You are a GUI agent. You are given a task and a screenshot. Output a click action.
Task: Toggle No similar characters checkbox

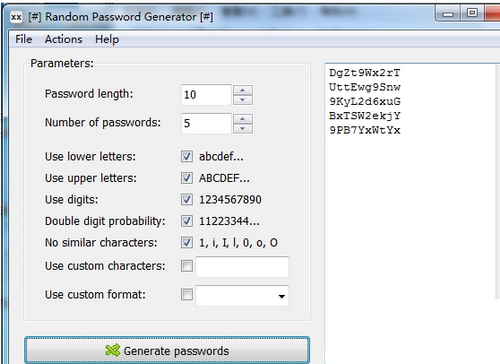(187, 242)
